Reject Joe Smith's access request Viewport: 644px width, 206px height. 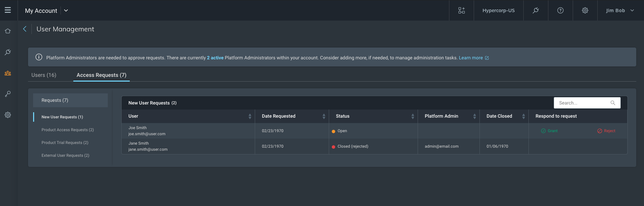(x=606, y=131)
